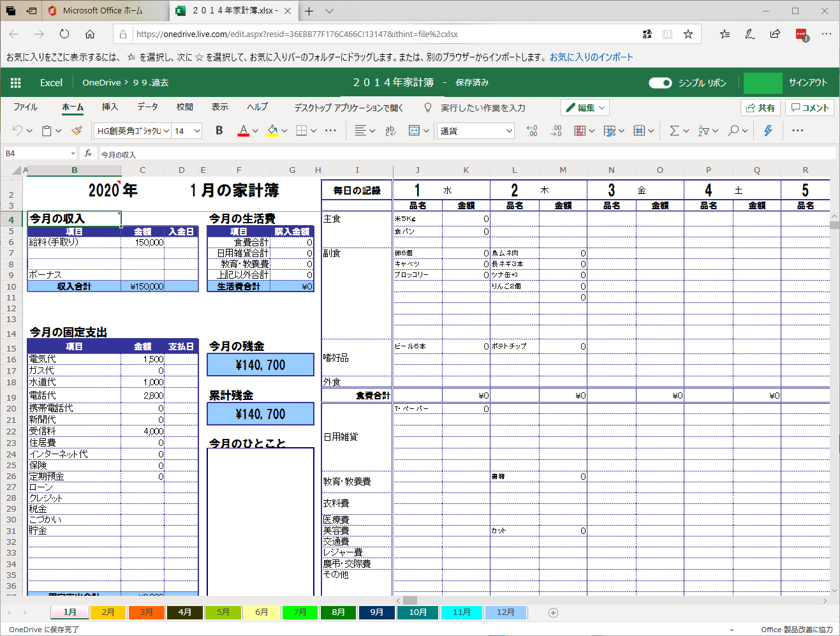Click the AutoSum sigma icon

click(674, 130)
